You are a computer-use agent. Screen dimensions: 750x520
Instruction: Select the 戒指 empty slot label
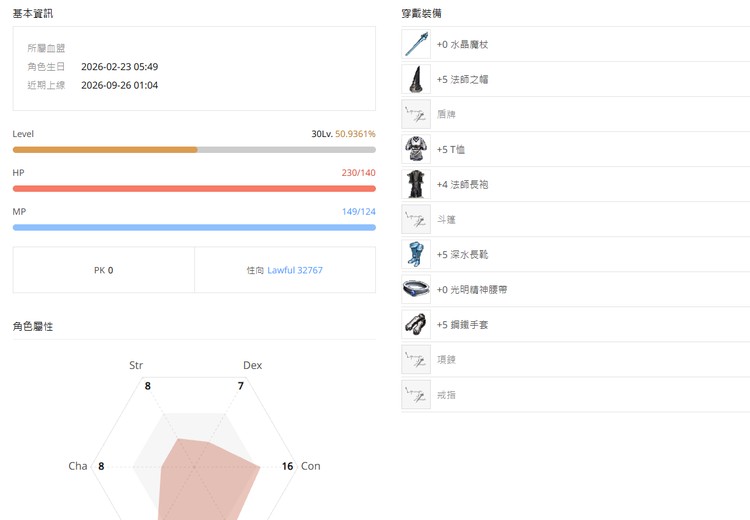446,395
